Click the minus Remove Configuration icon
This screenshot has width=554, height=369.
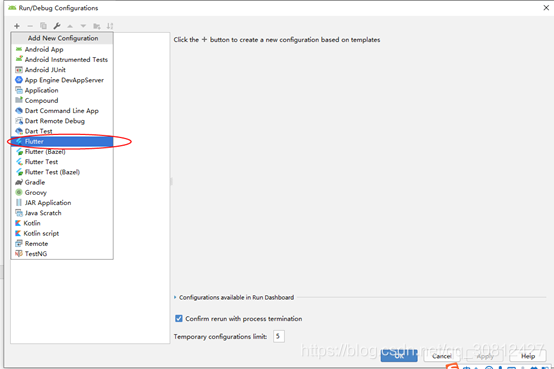30,26
